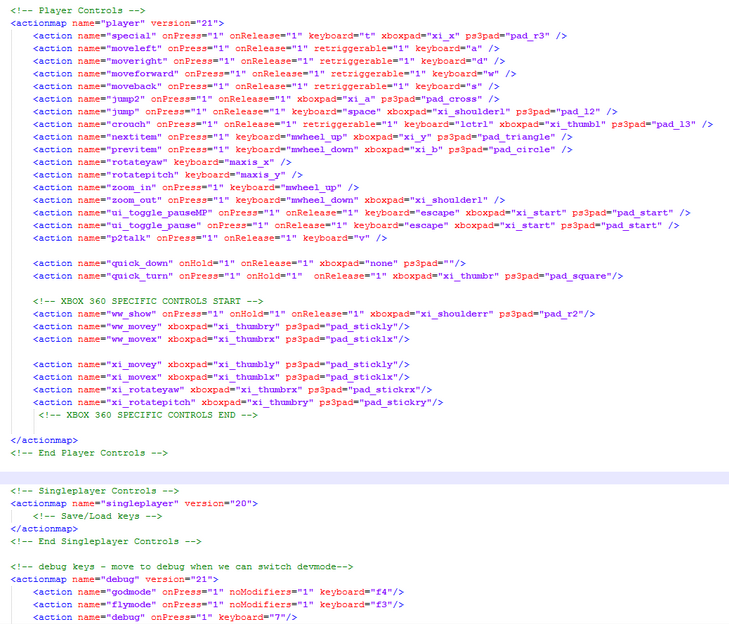Click the "maxis_x" keyboard value
Image resolution: width=729 pixels, height=624 pixels.
252,162
